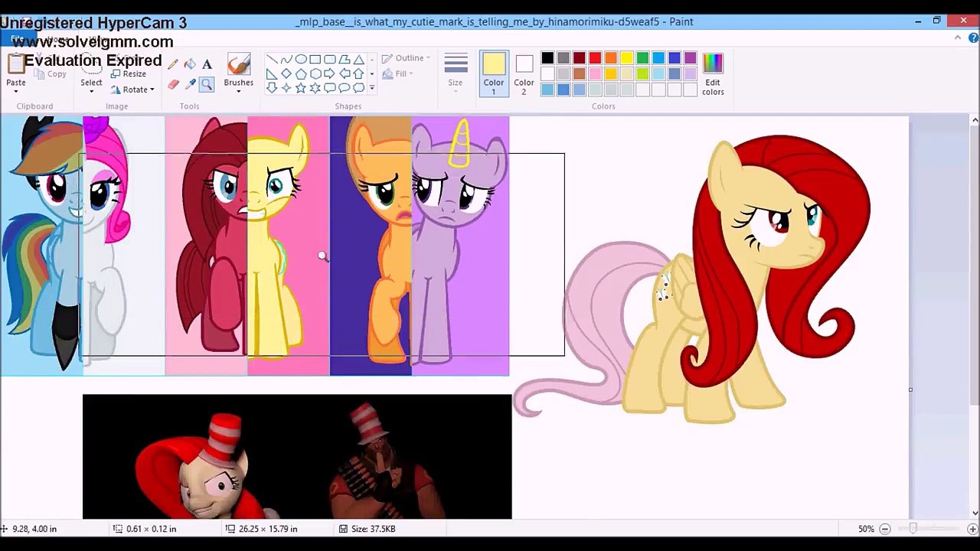Choose the Right triangle shape
This screenshot has width=980, height=551.
[272, 74]
